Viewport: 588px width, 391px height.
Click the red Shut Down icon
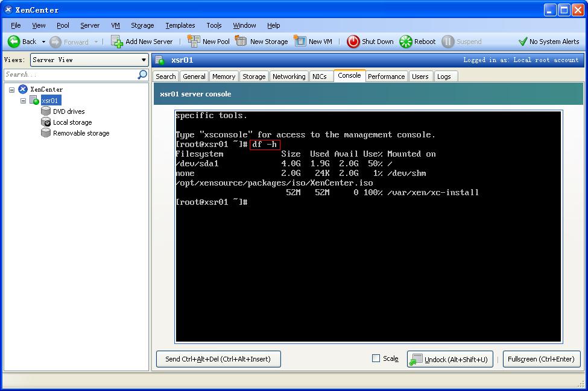click(353, 42)
